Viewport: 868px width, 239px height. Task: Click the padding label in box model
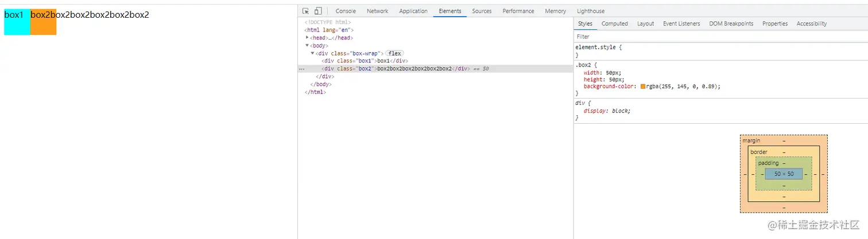point(768,163)
